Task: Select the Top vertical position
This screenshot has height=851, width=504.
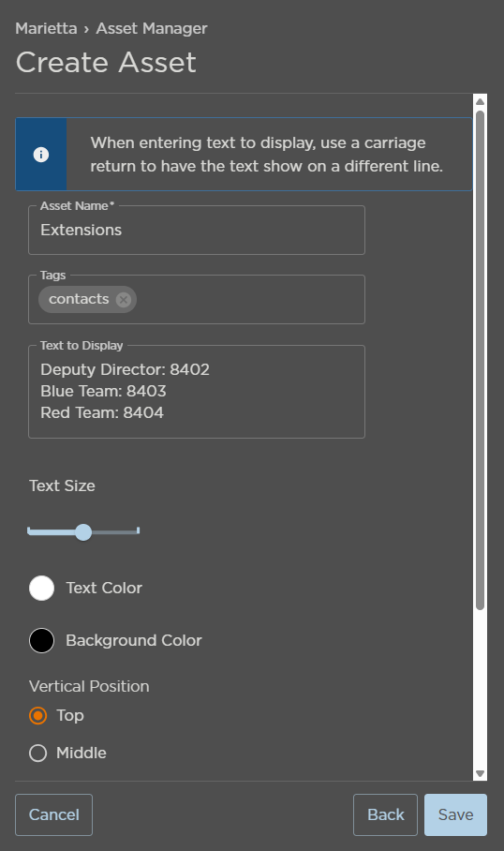Action: [x=38, y=716]
